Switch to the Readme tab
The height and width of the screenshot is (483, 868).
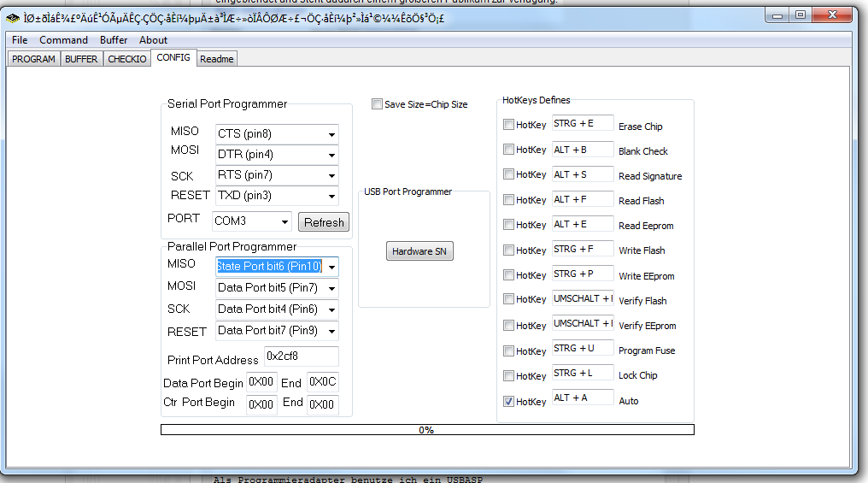[x=216, y=59]
